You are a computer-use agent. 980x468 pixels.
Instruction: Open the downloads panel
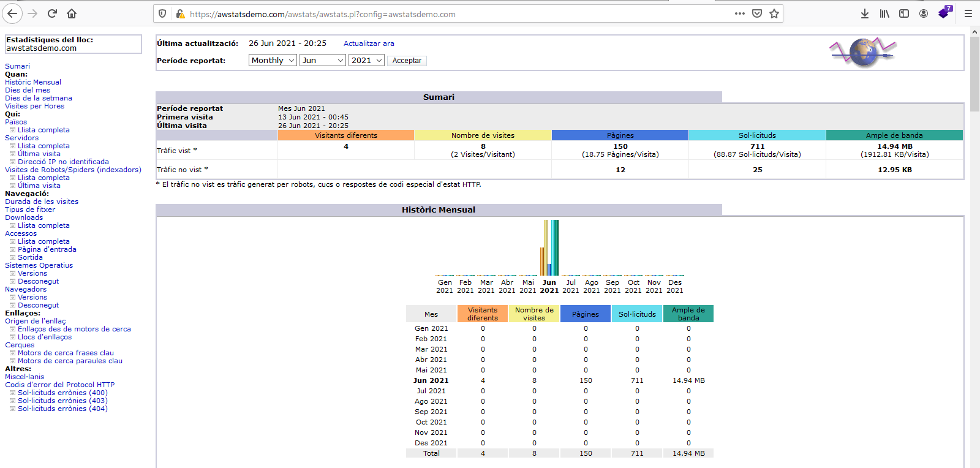(x=865, y=13)
